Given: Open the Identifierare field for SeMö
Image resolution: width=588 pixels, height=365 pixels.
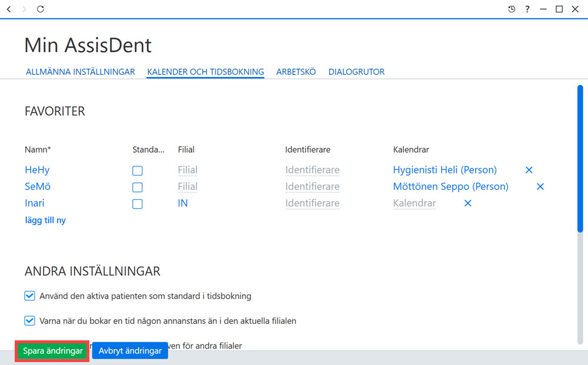Looking at the screenshot, I should coord(312,186).
